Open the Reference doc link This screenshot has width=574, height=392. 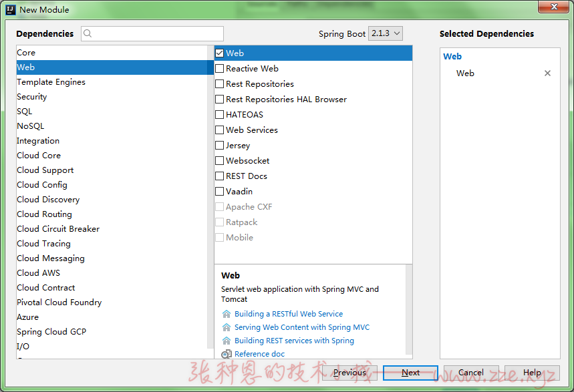click(259, 354)
